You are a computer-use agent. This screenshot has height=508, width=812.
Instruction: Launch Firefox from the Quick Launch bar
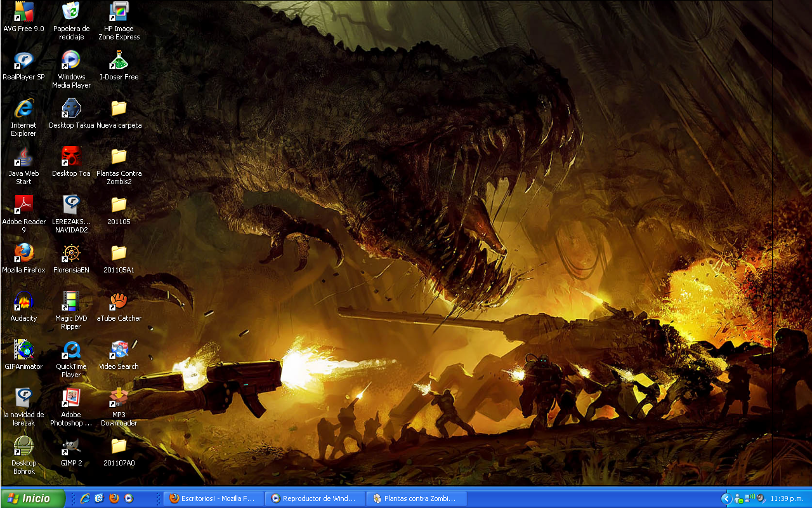click(114, 498)
